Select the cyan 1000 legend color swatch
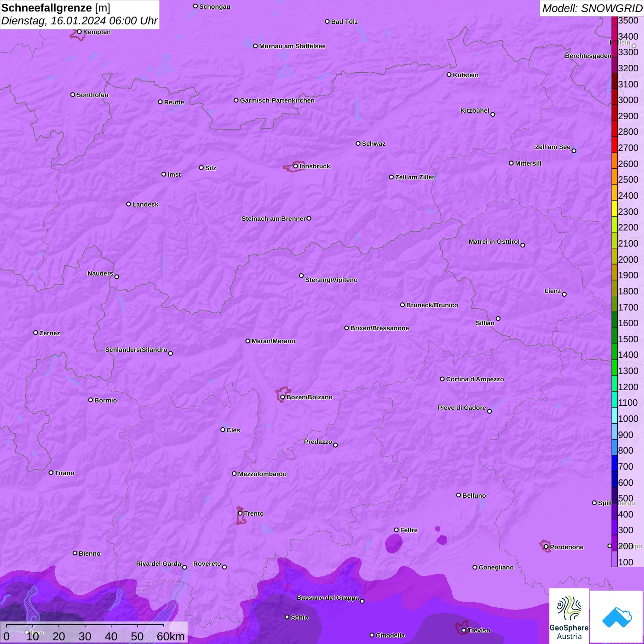 click(x=615, y=415)
